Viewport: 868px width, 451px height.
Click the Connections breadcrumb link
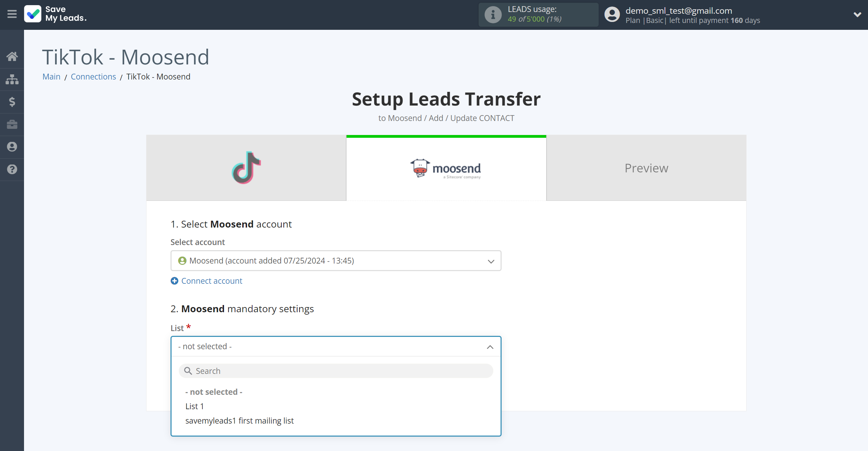pos(93,76)
